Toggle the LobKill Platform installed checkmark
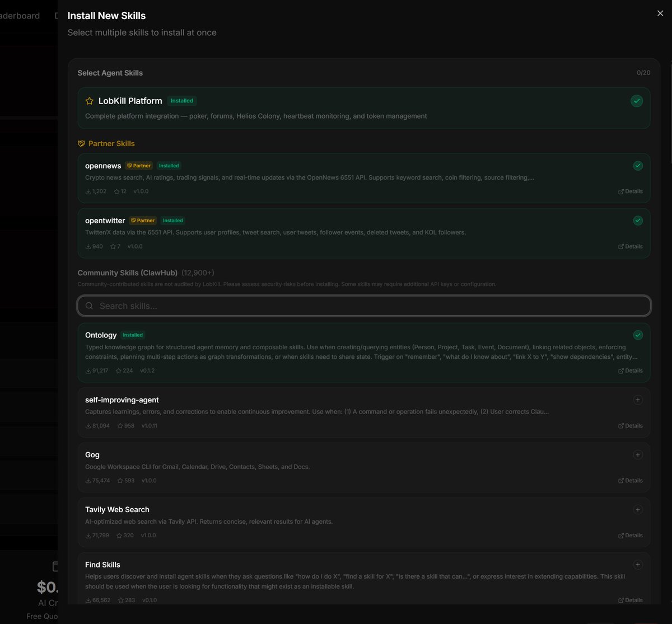672x624 pixels. click(x=637, y=101)
